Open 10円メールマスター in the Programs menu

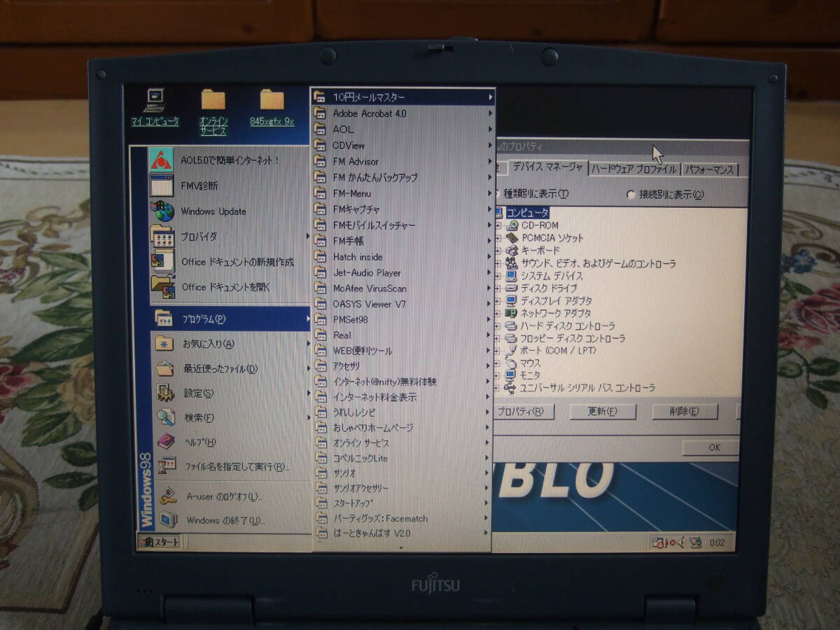[x=402, y=97]
